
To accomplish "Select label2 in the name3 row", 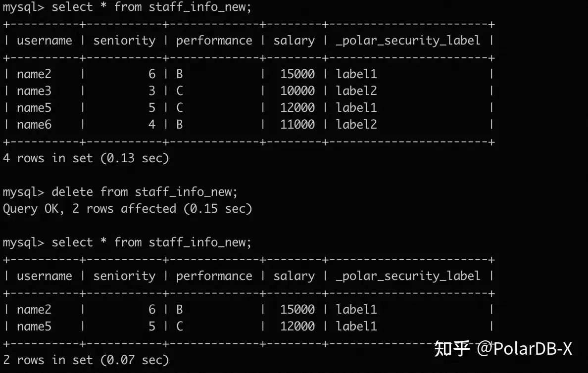I will [356, 91].
